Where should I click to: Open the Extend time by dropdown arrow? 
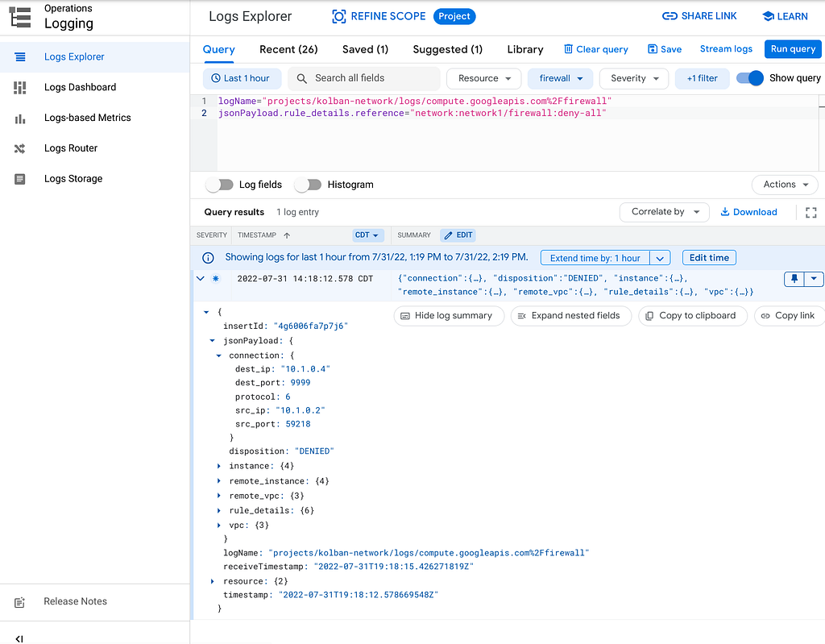point(660,258)
